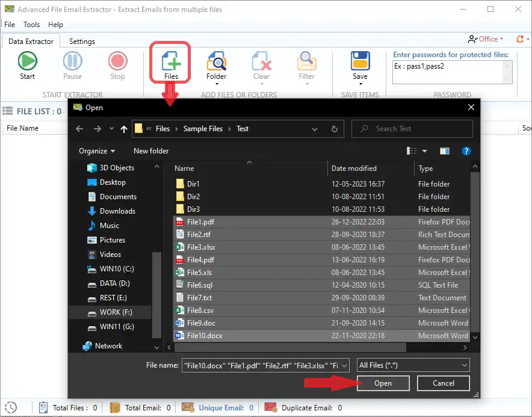This screenshot has width=532, height=417.
Task: Open Downloads in navigation pane
Action: [111, 211]
